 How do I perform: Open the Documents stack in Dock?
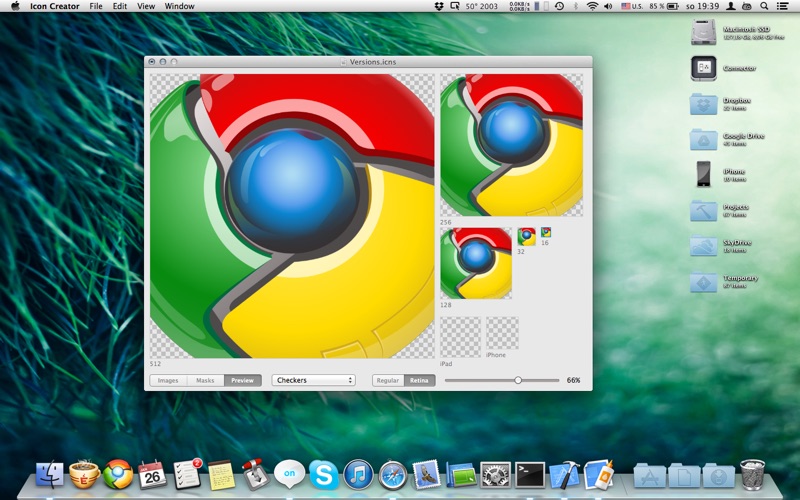point(684,476)
